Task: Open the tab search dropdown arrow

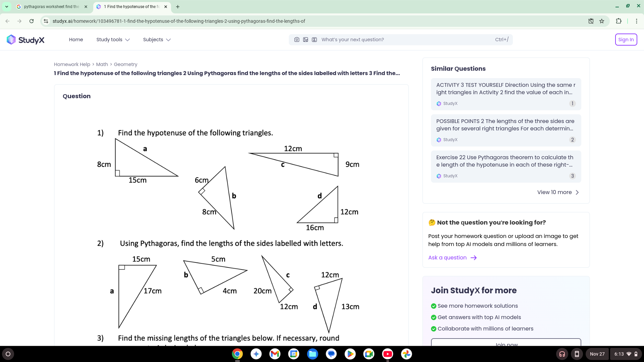Action: [x=6, y=7]
